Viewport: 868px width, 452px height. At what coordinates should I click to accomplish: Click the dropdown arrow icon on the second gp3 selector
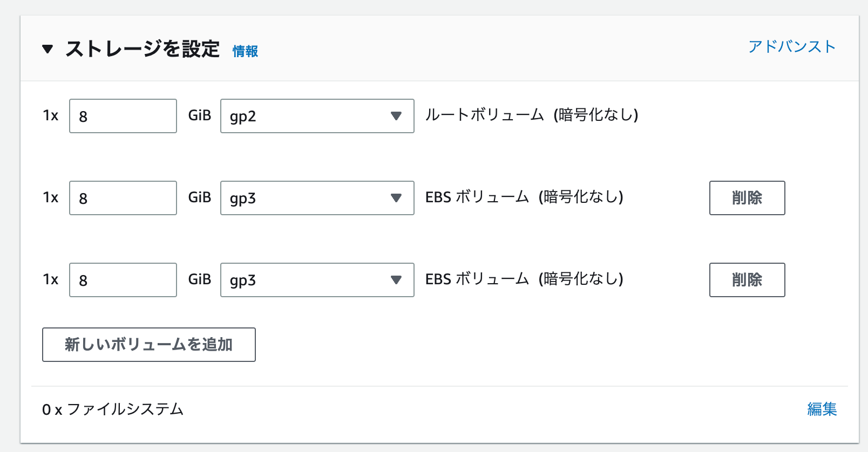click(x=397, y=280)
